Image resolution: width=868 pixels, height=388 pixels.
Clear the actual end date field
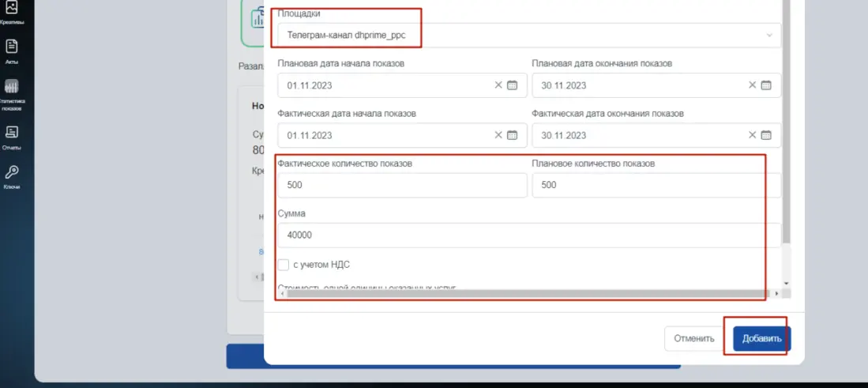pos(752,135)
